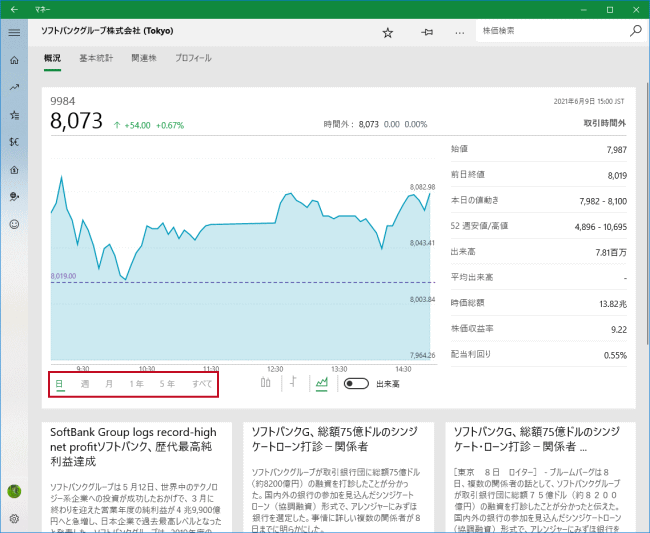Toggle the 出来高 volume switch
This screenshot has height=533, width=650.
(356, 384)
